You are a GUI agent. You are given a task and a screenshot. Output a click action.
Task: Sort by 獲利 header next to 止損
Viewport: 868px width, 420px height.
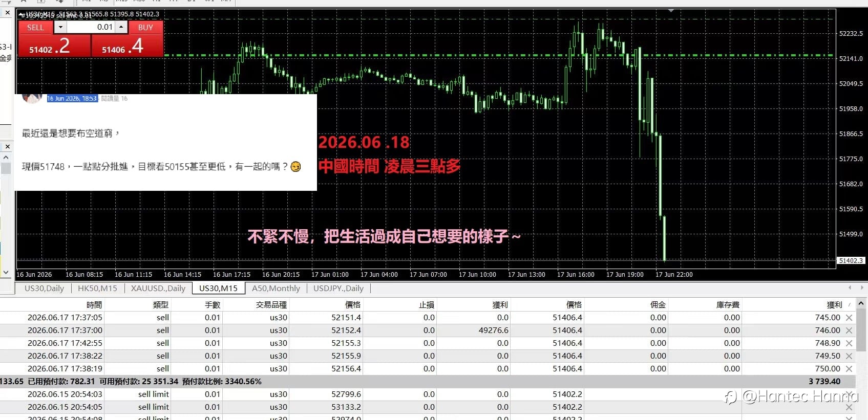(500, 305)
